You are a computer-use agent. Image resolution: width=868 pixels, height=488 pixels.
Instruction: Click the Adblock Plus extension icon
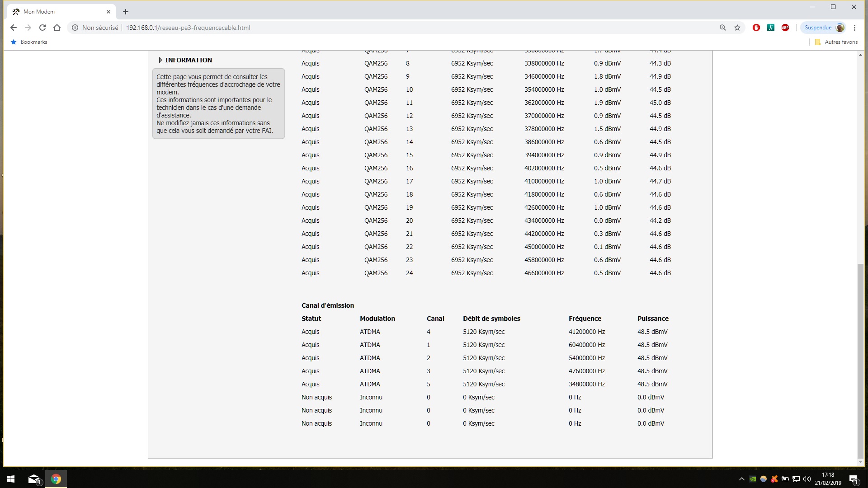pos(785,28)
